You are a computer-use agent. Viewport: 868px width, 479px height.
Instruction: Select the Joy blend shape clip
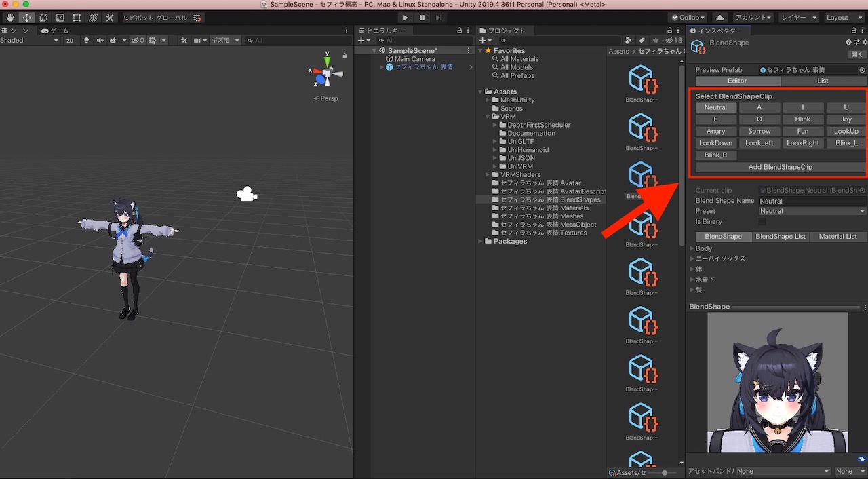click(x=846, y=119)
